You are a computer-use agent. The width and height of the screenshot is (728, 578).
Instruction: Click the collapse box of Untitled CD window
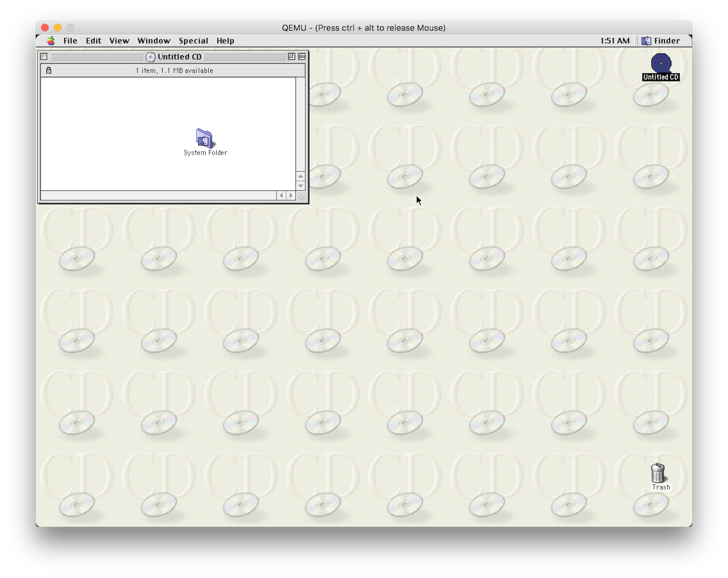pyautogui.click(x=302, y=56)
